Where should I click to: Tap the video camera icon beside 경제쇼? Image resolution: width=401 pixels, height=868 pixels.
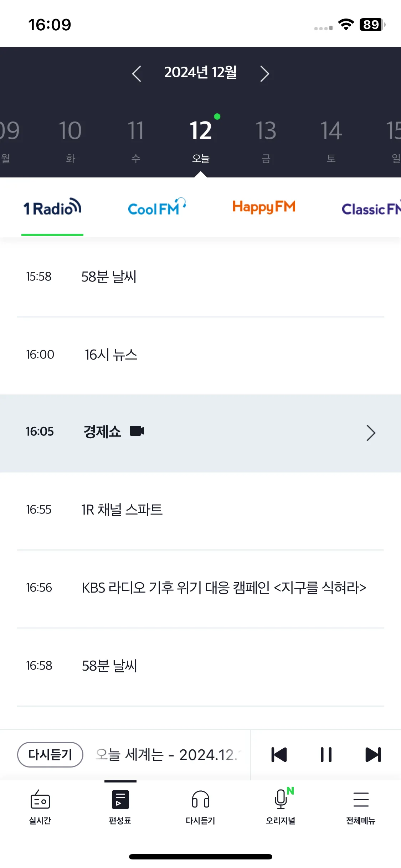(137, 431)
